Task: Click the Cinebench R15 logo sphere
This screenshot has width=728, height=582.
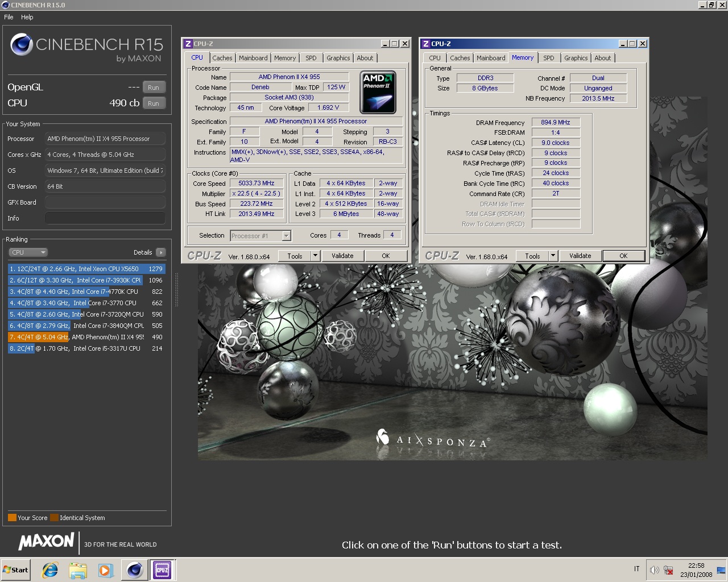Action: pos(21,44)
